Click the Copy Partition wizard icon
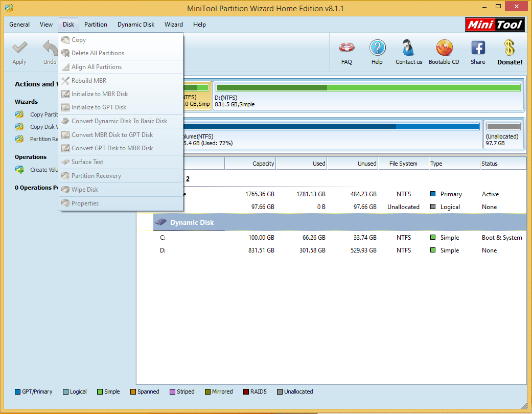Viewport: 532px width, 414px height. click(x=20, y=114)
